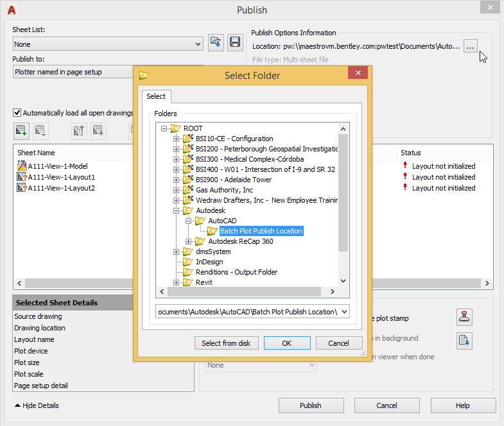Viewport: 504px width, 426px height.
Task: Collapse the Autodesk folder node
Action: pos(177,210)
